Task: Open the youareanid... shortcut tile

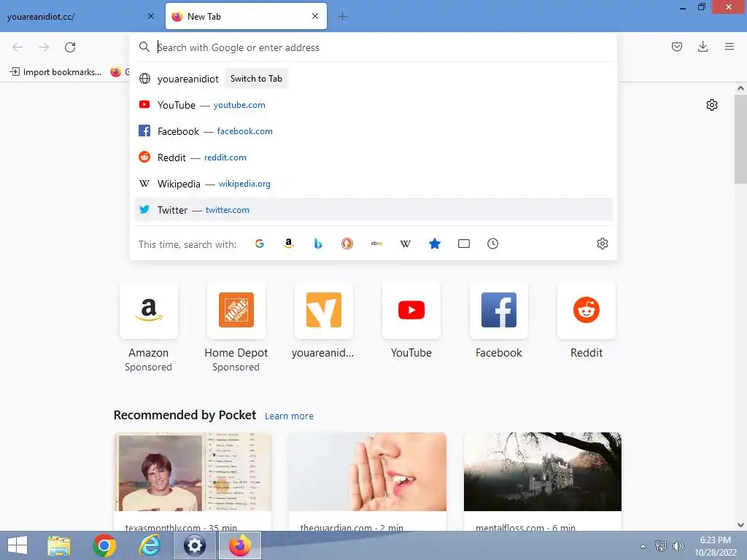Action: (323, 311)
